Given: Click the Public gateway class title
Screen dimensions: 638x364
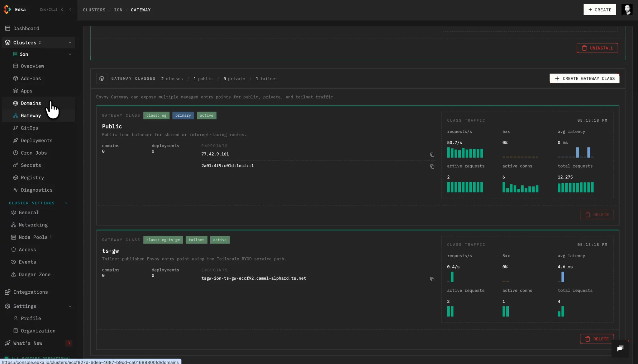Looking at the screenshot, I should point(112,126).
